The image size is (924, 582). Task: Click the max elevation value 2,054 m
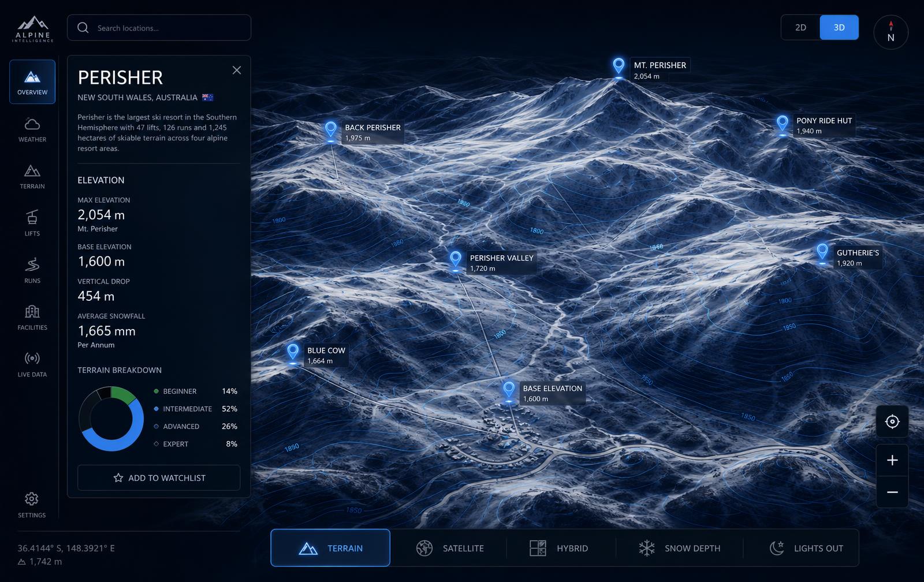pyautogui.click(x=101, y=215)
